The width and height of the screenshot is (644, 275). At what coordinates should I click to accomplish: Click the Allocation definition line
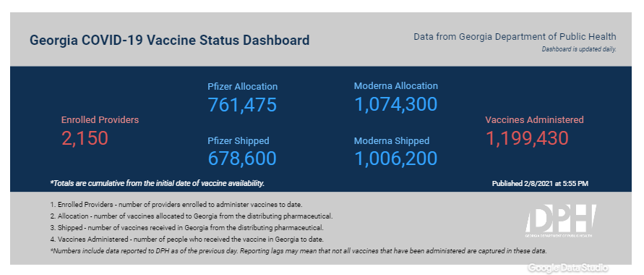point(191,216)
